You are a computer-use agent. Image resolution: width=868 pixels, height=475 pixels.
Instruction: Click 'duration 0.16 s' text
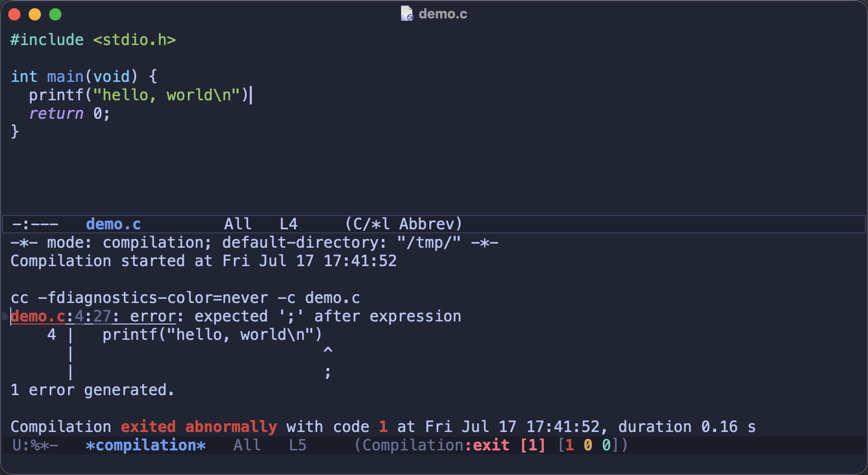(687, 427)
